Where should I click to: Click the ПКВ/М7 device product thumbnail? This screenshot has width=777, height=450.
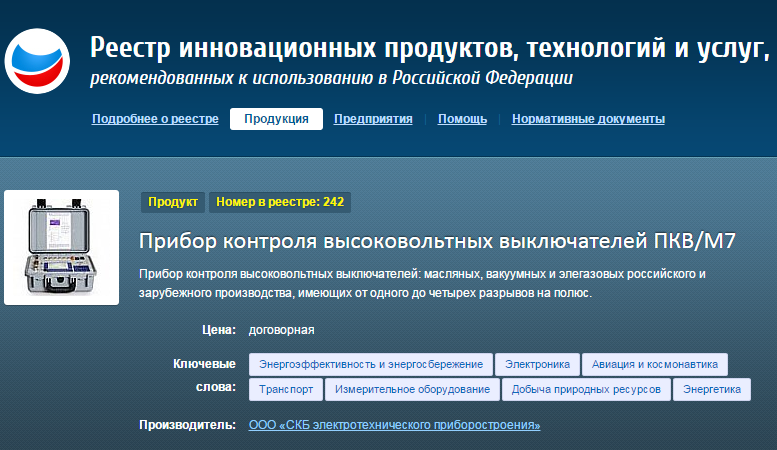click(61, 247)
